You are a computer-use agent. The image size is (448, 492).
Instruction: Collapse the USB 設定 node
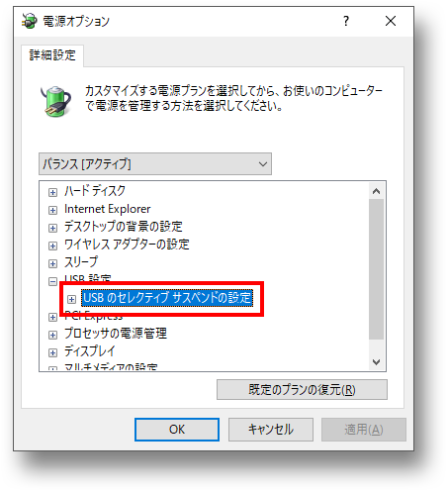point(52,281)
